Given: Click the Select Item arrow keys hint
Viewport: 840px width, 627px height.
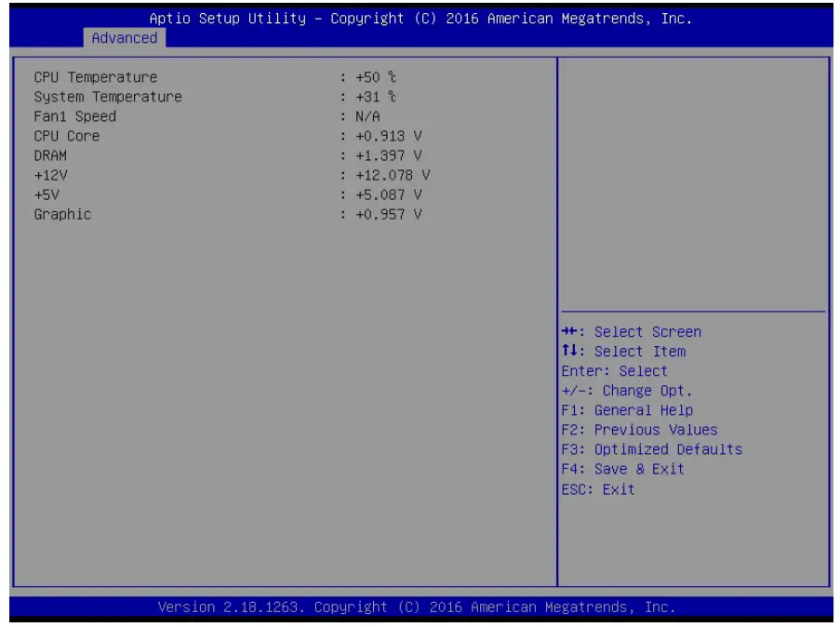Looking at the screenshot, I should [623, 352].
